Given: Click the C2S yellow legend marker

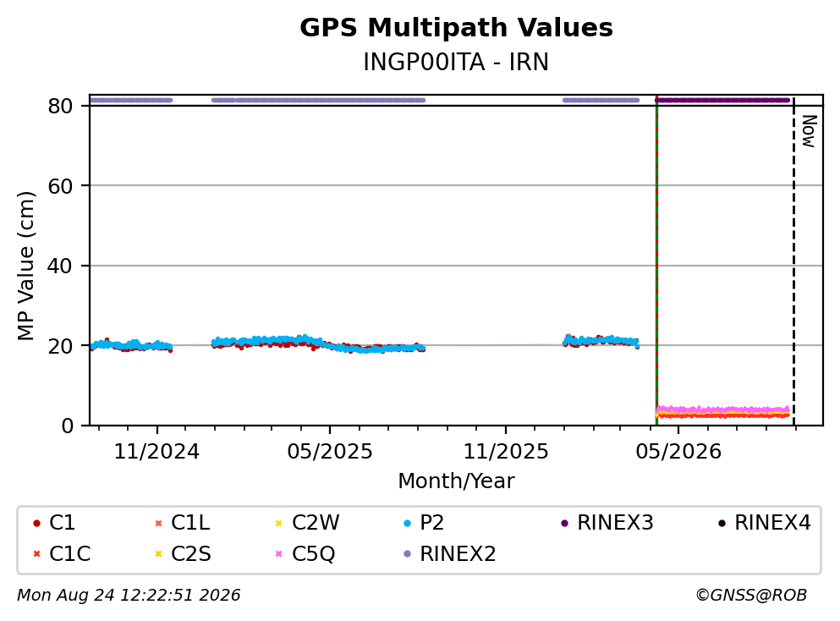Looking at the screenshot, I should click(158, 554).
